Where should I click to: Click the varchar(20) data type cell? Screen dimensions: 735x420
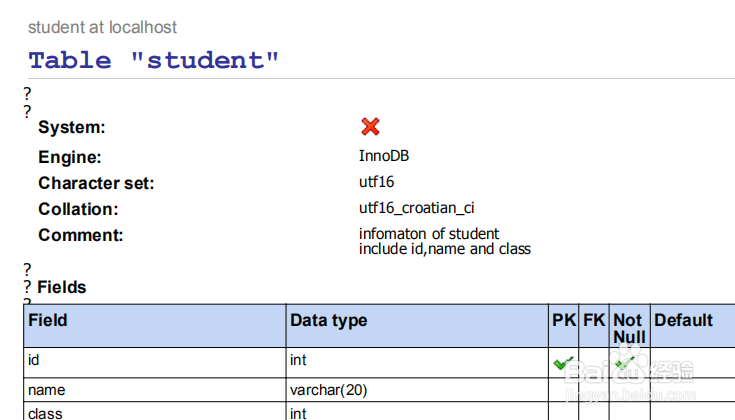(330, 390)
